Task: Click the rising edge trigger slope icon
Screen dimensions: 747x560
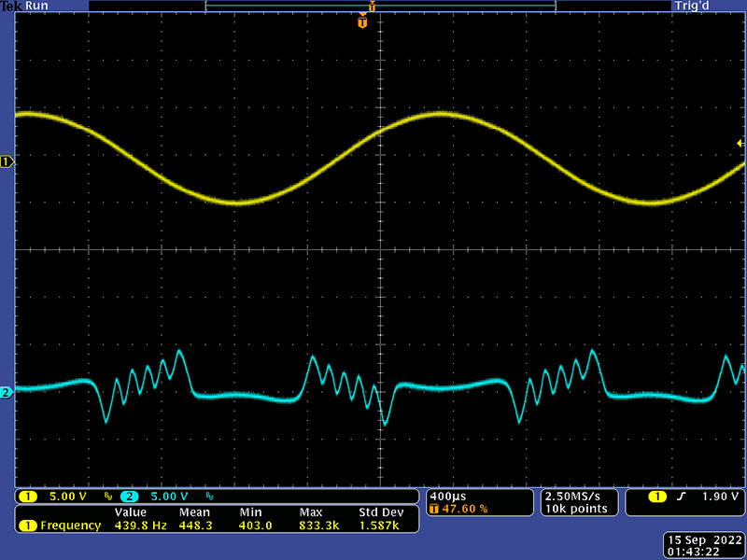Action: (x=682, y=497)
